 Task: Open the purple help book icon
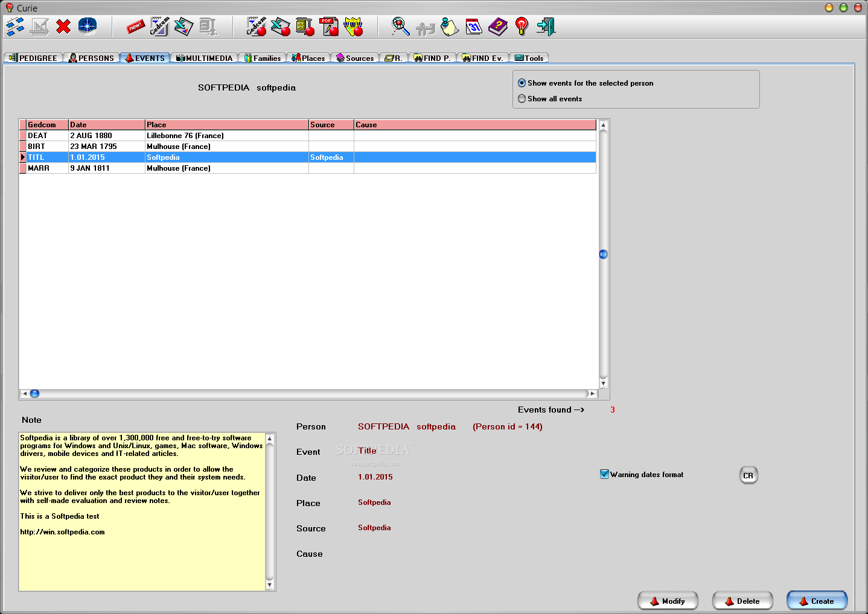tap(498, 27)
